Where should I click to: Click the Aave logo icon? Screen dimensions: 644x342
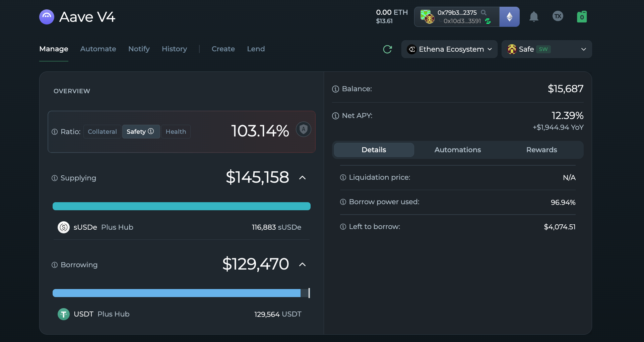[47, 17]
